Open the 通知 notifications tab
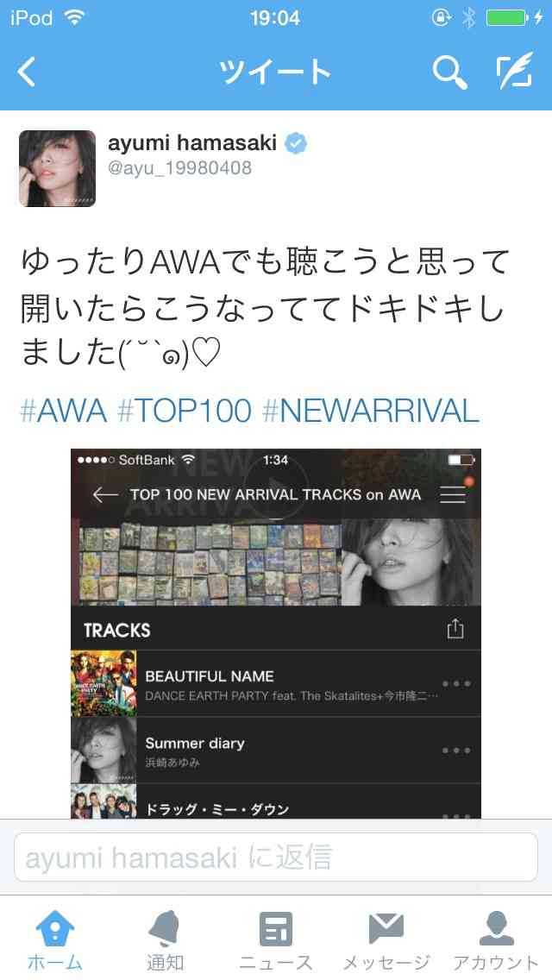Screen dimensions: 552x980 165,940
